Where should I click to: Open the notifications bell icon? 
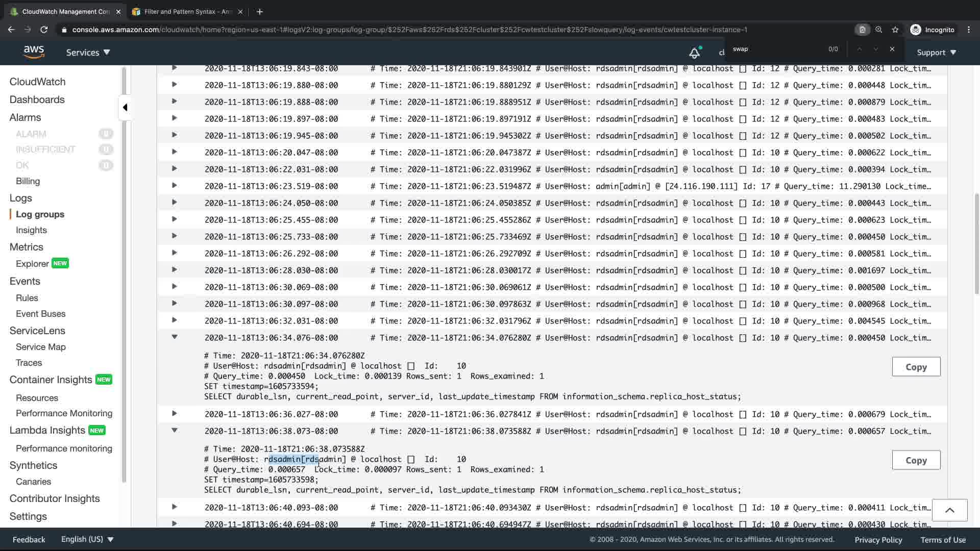(694, 53)
